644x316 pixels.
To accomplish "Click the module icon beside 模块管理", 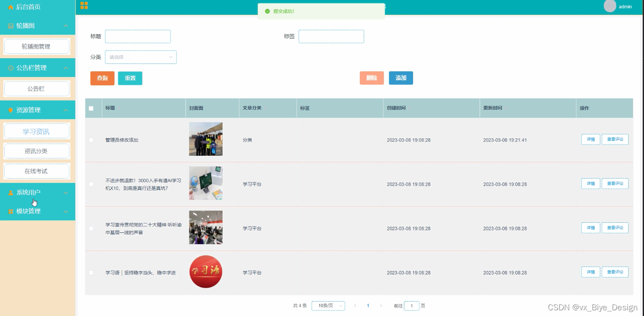I will [x=11, y=211].
